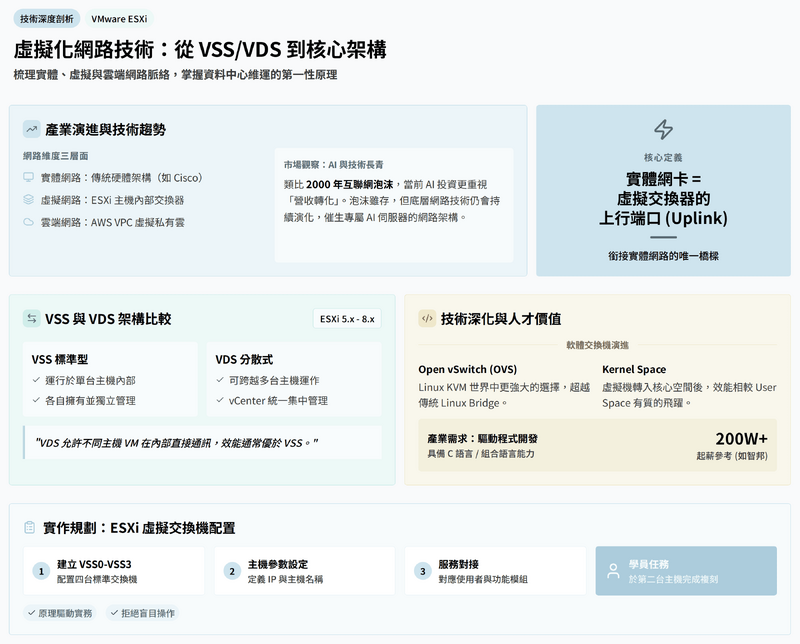Open step 2 主機參數設定 card
This screenshot has width=800, height=644.
pos(305,571)
